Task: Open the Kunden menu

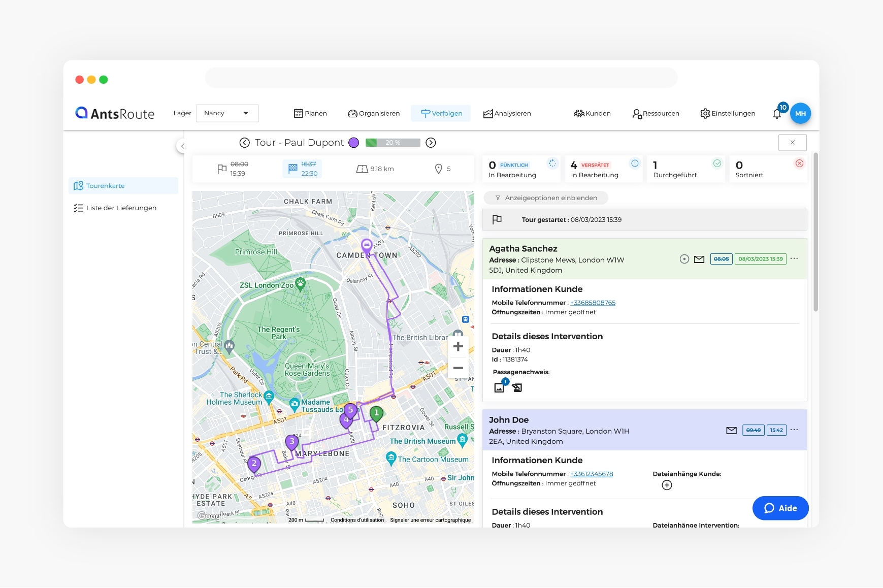Action: [592, 113]
